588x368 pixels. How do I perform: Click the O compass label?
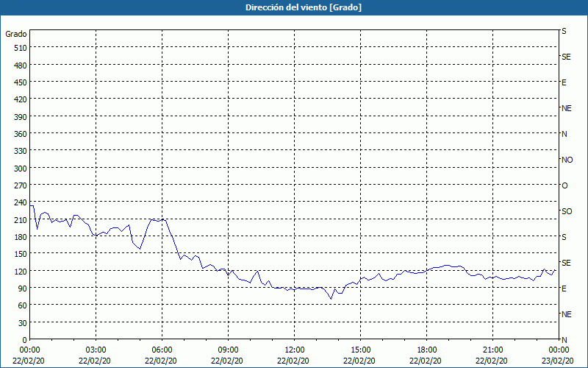tap(564, 185)
